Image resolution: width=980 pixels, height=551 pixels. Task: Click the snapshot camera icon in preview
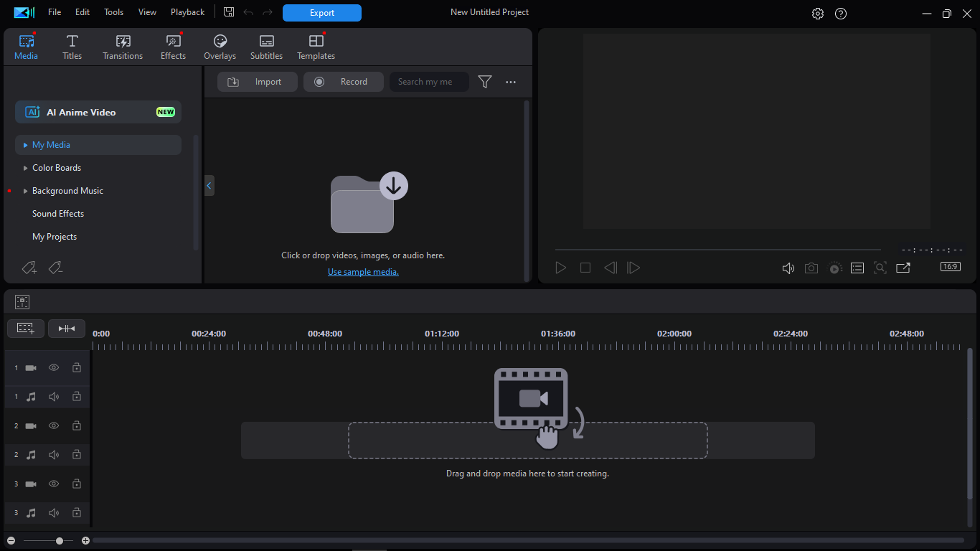811,268
